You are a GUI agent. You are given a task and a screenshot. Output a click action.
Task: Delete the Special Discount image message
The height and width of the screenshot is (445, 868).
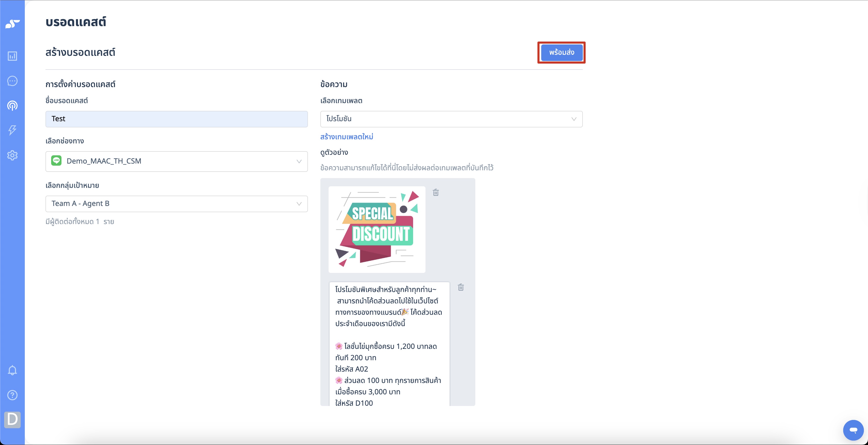[436, 192]
